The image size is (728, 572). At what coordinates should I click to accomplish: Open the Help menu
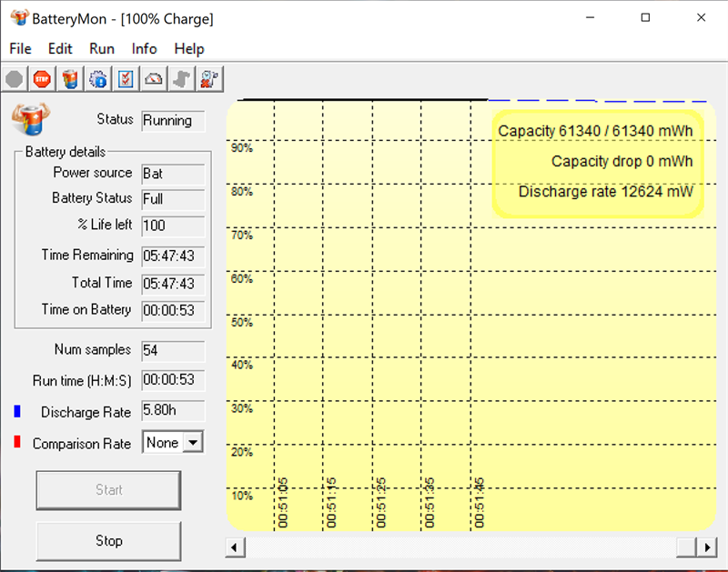point(189,49)
